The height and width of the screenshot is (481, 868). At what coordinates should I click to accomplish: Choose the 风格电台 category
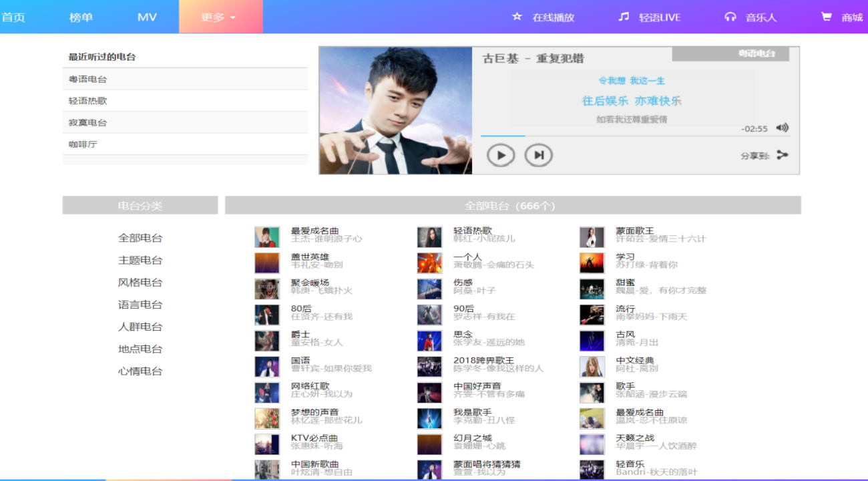click(140, 282)
